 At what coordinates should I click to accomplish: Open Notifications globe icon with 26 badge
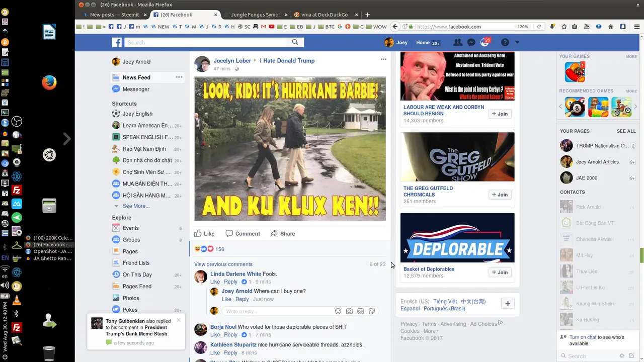485,43
